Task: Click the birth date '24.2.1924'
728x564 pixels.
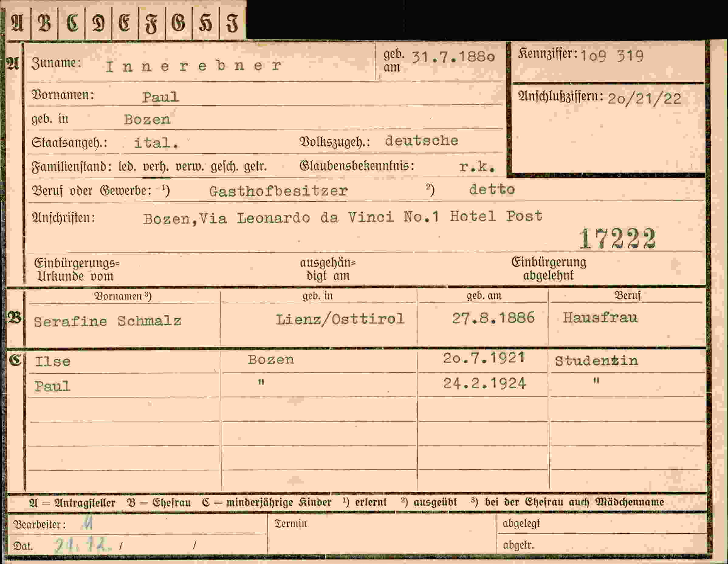Action: [484, 383]
